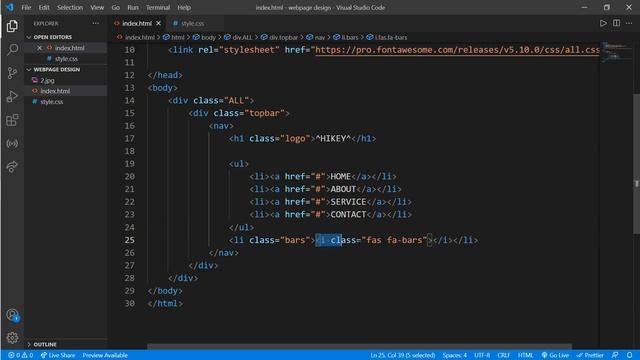Open the Go menu
The width and height of the screenshot is (640, 360).
116,7
